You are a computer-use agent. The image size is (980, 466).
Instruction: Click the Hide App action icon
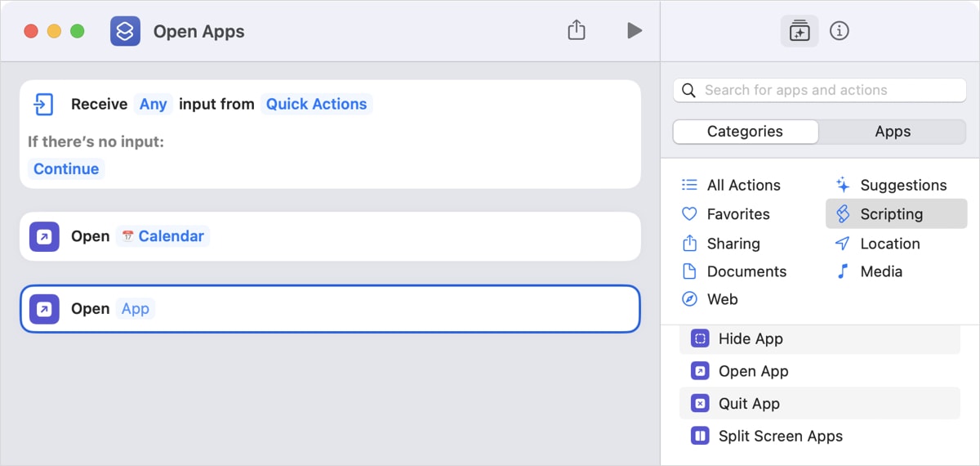(x=700, y=338)
